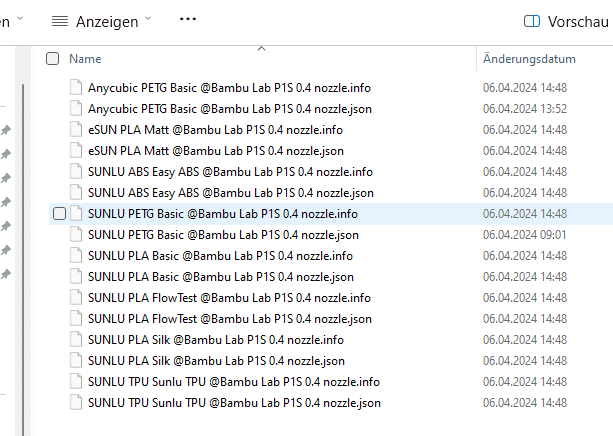Select SUNLU ABS Easy ABS nozzle.info file
Image resolution: width=613 pixels, height=436 pixels.
click(230, 172)
